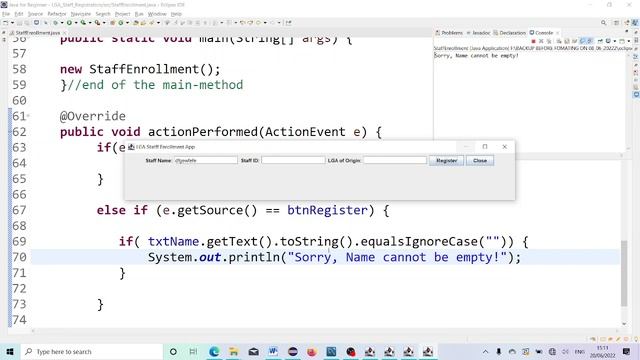Click in the Staff Name input field
The height and width of the screenshot is (360, 640).
tap(206, 160)
